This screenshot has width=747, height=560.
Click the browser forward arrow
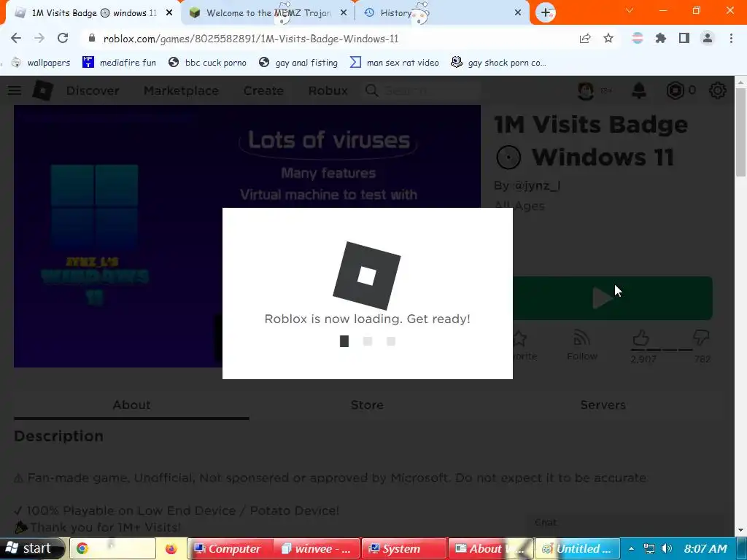(39, 38)
